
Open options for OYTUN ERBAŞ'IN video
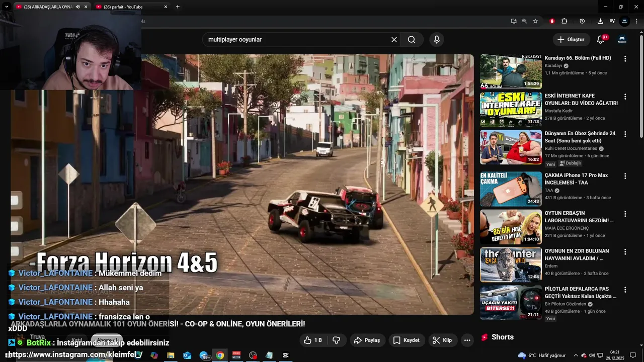[x=625, y=214]
